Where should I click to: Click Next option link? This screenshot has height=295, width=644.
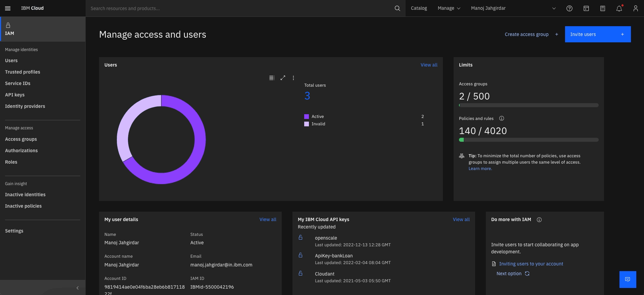[509, 273]
